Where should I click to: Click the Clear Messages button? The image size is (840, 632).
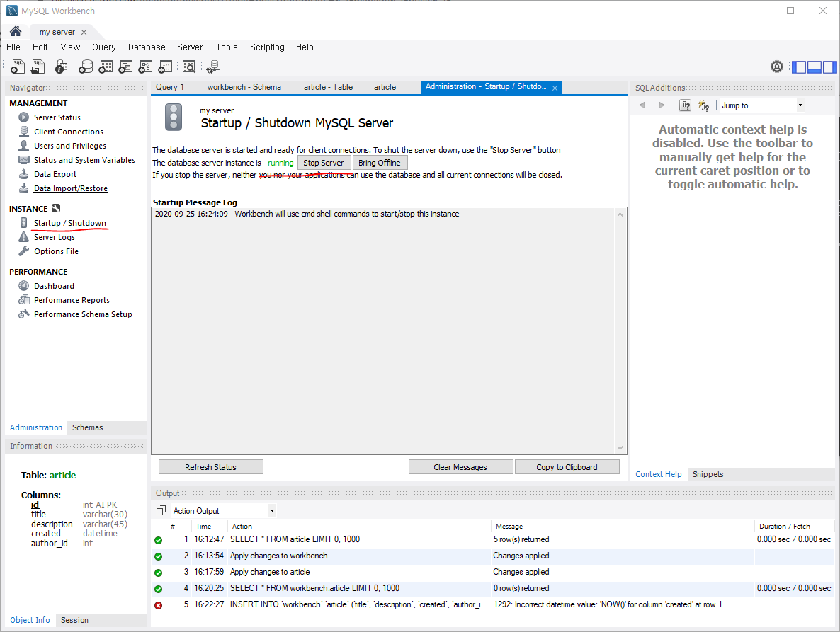coord(460,467)
